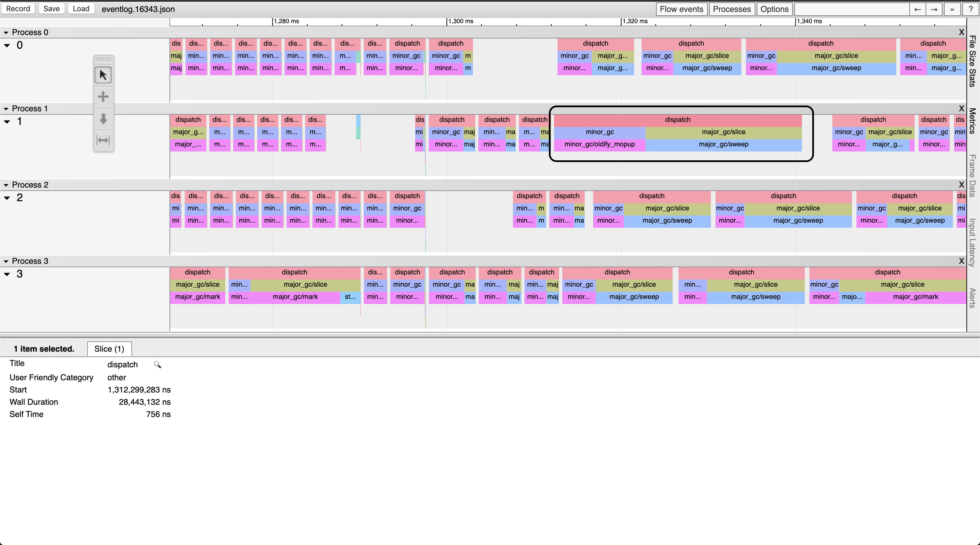Activate the pan tool in the floating toolbar
The width and height of the screenshot is (980, 545).
pyautogui.click(x=103, y=97)
